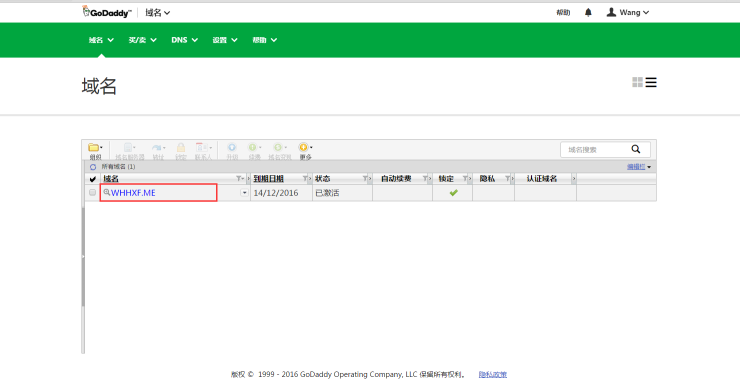740x379 pixels.
Task: Open the 组织 folder tool
Action: (95, 151)
